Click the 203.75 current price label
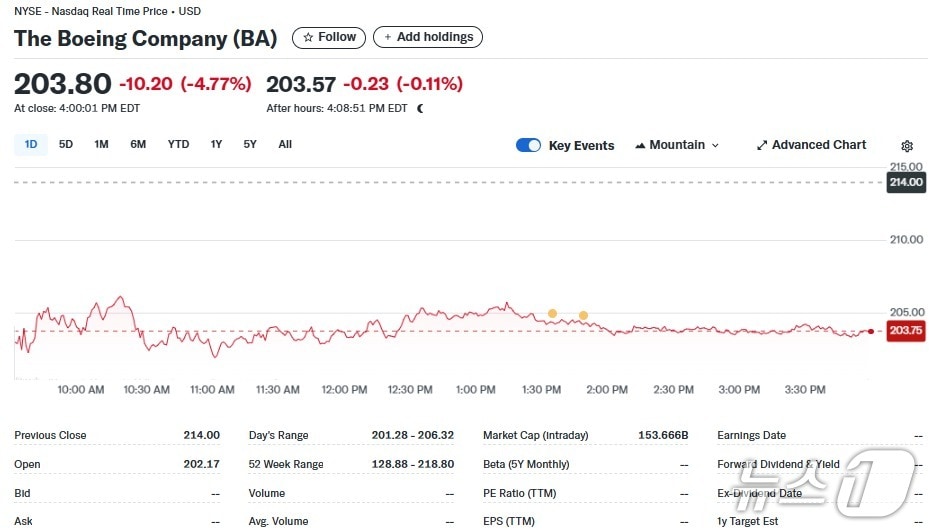Image resolution: width=929 pixels, height=531 pixels. [905, 332]
